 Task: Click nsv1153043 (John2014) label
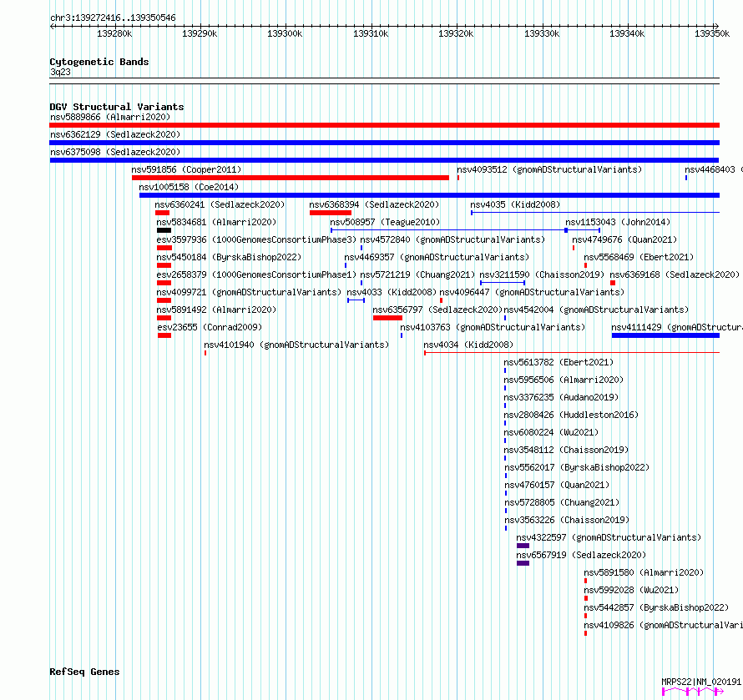tap(618, 222)
